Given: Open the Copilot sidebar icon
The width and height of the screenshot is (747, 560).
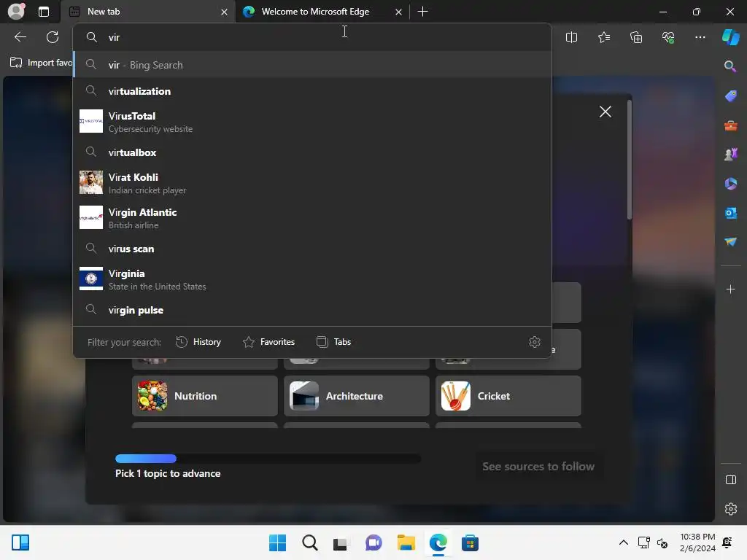Looking at the screenshot, I should pos(730,37).
